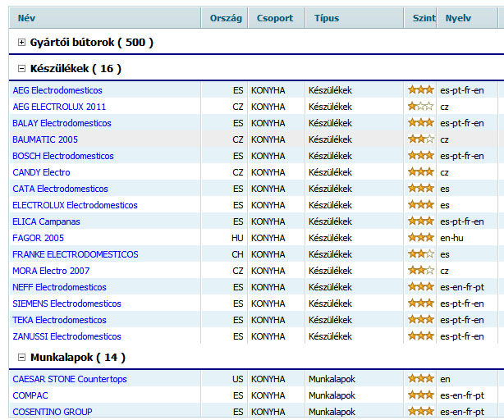
Task: Open the ELICA Campanas link
Action: (46, 221)
